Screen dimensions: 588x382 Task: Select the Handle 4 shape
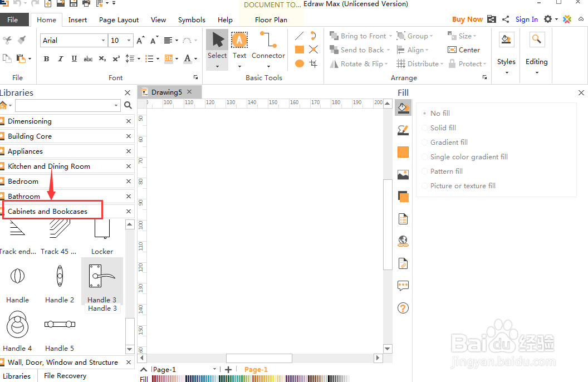[x=17, y=331]
